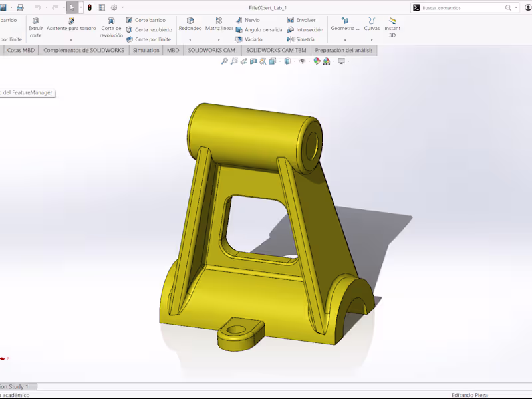
Task: Click the Display Style icon
Action: (287, 61)
